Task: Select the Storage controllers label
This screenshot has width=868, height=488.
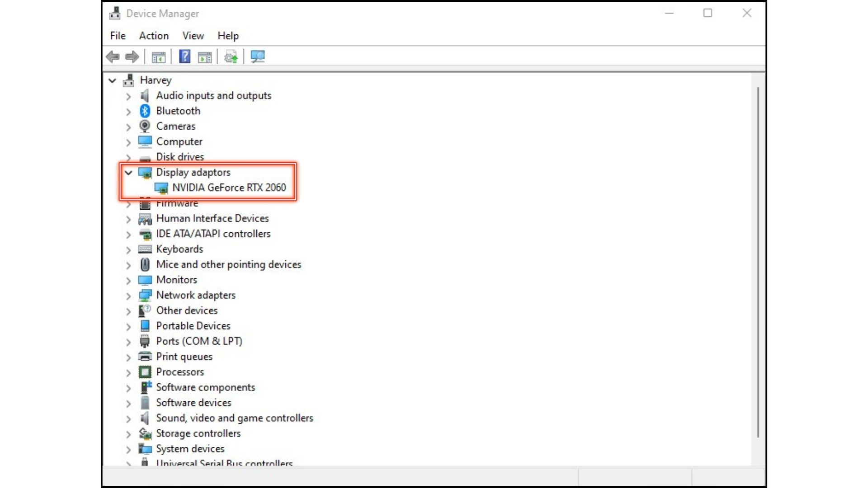Action: (198, 433)
